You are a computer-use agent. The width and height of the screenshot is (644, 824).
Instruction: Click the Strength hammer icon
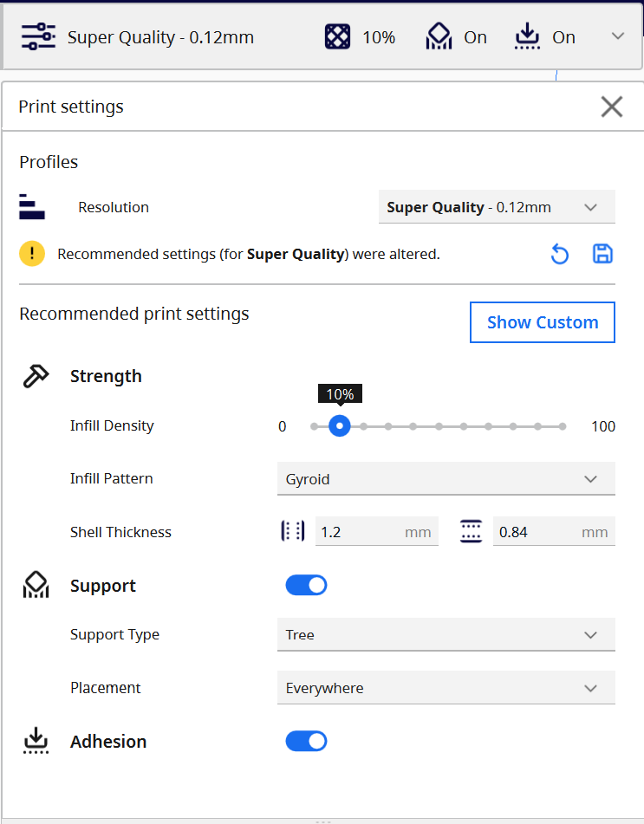click(36, 376)
